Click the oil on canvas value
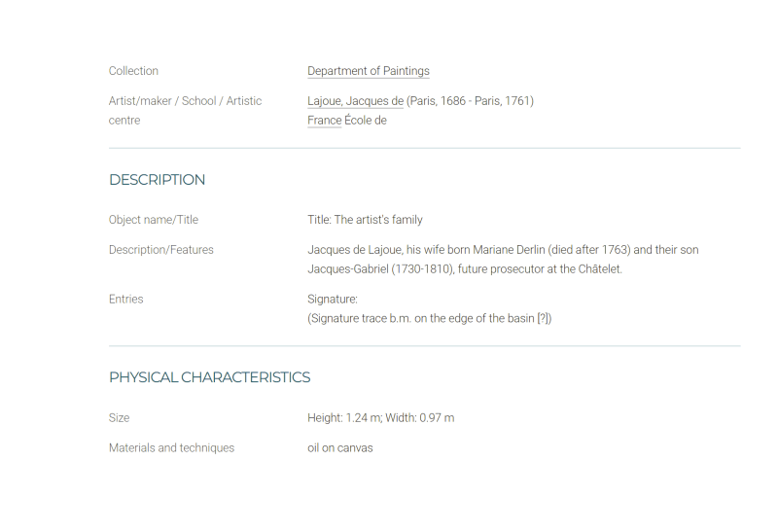 [x=339, y=447]
